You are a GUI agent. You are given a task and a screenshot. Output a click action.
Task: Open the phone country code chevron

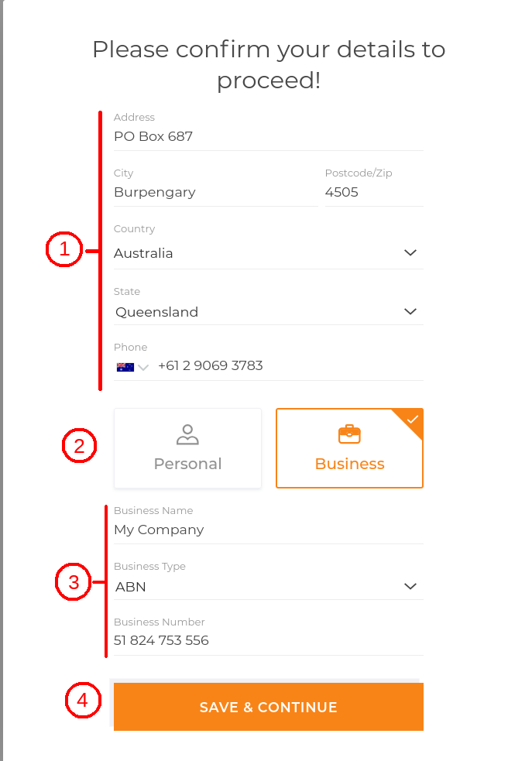tap(143, 367)
